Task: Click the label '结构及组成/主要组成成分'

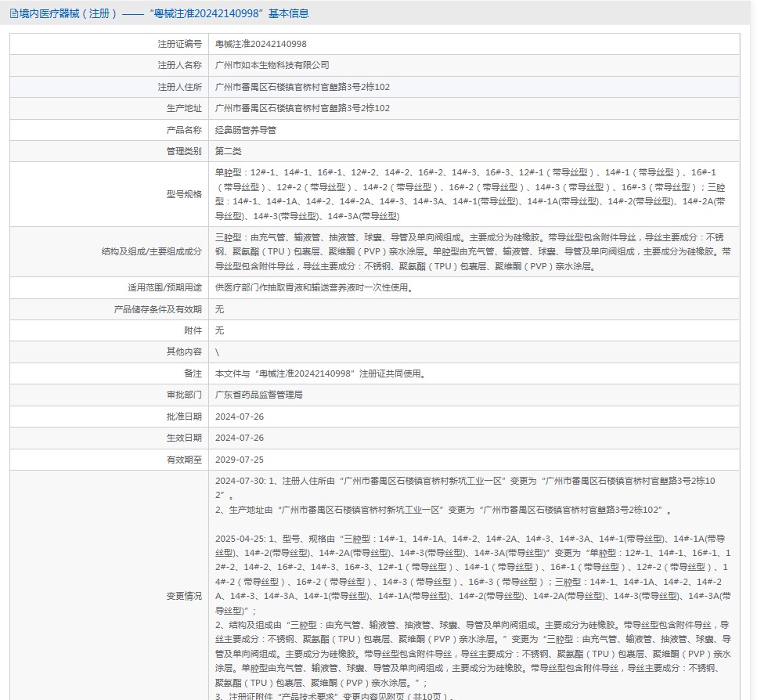Action: [x=152, y=251]
